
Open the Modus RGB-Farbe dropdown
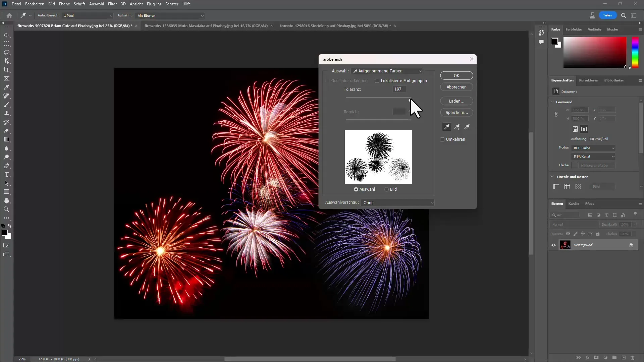[x=593, y=148]
